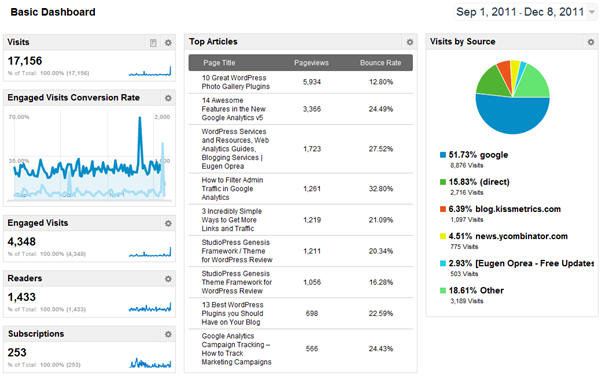Open How to Filter Admin Traffic article

point(233,189)
